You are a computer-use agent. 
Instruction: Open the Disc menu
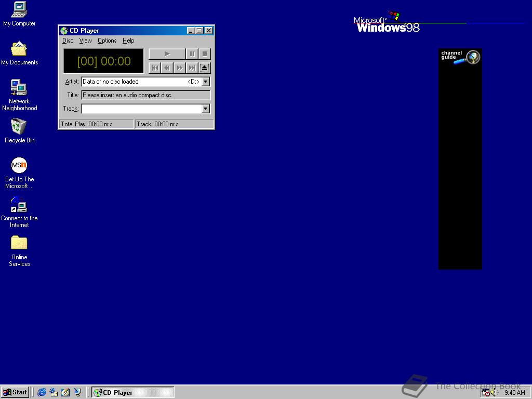(x=68, y=41)
